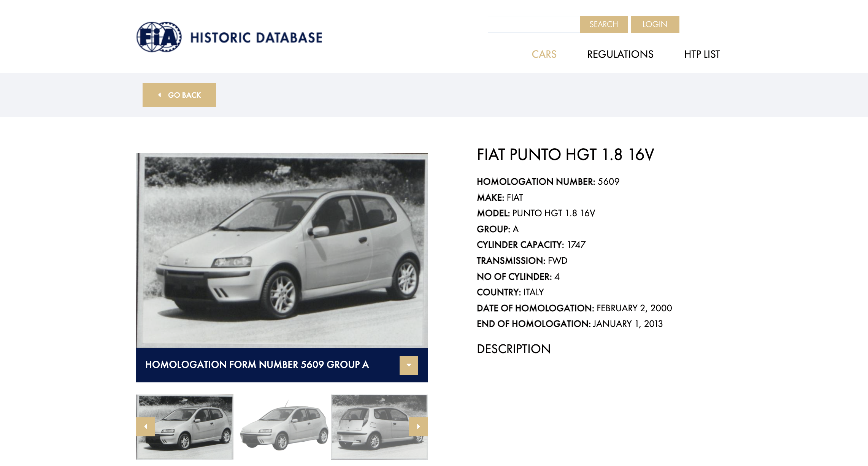Image resolution: width=868 pixels, height=466 pixels.
Task: Click the Homologation Form Number 5609 bar
Action: pyautogui.click(x=282, y=365)
